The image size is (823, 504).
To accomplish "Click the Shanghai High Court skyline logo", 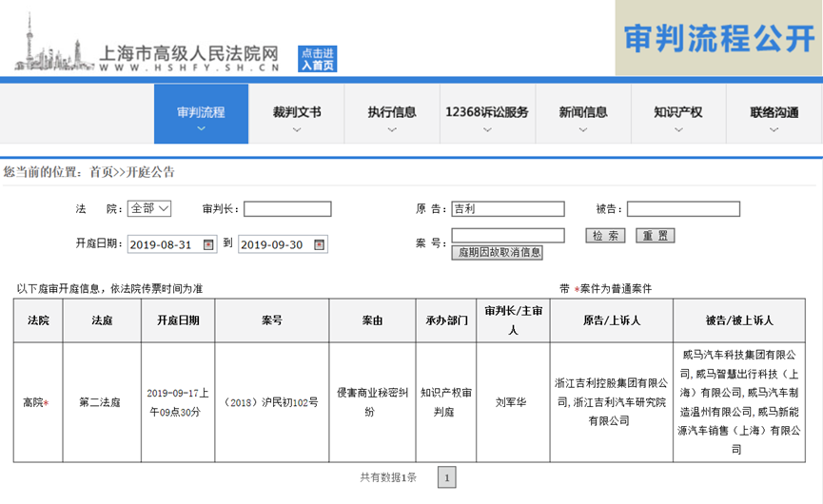I will pos(54,43).
